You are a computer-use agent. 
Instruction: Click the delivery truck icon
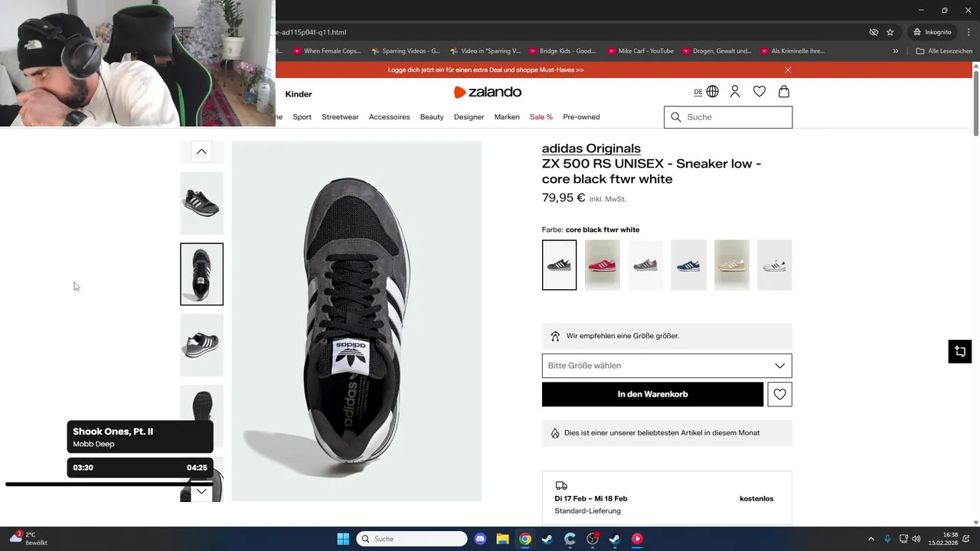(561, 486)
